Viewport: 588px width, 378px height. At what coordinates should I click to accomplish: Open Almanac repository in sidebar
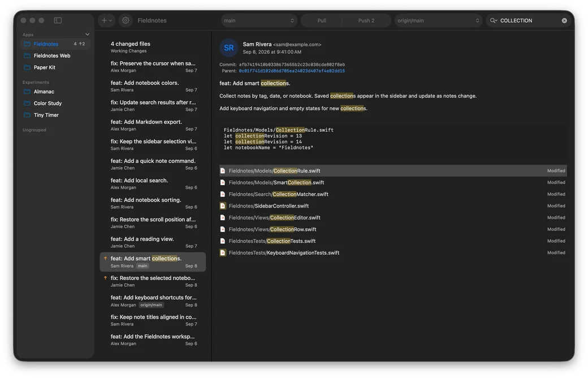pos(55,92)
